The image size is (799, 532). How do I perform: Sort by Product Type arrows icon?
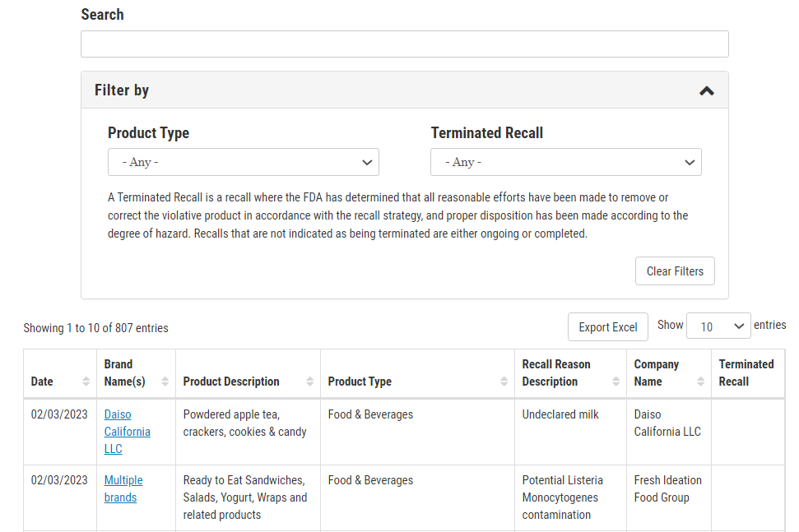504,382
